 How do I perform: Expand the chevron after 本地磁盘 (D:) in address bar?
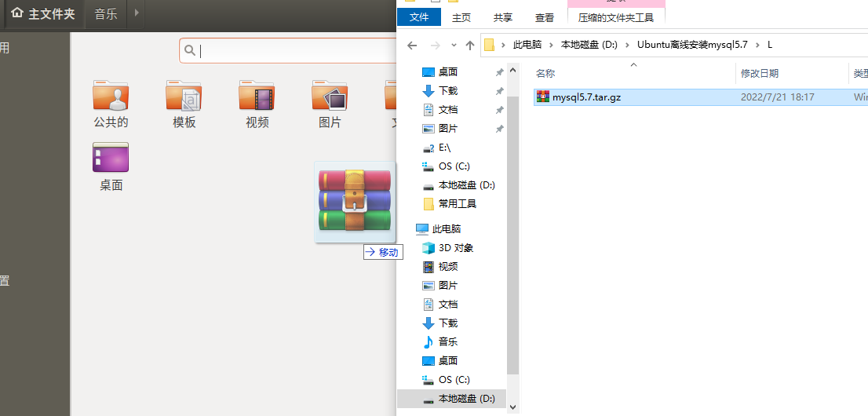pos(627,45)
